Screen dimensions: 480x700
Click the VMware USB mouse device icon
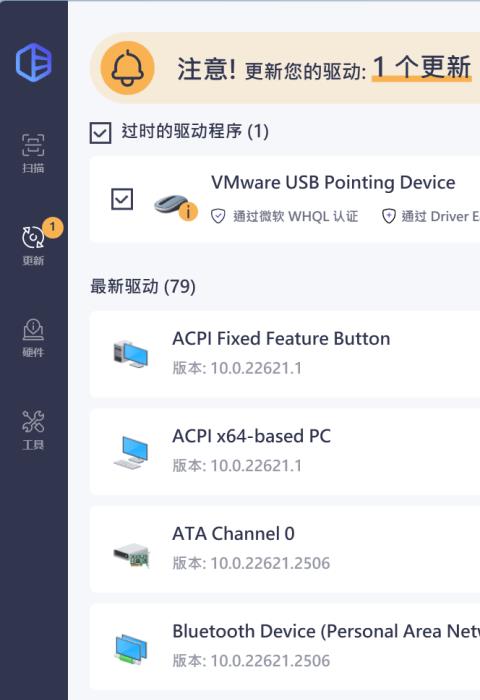(x=175, y=206)
